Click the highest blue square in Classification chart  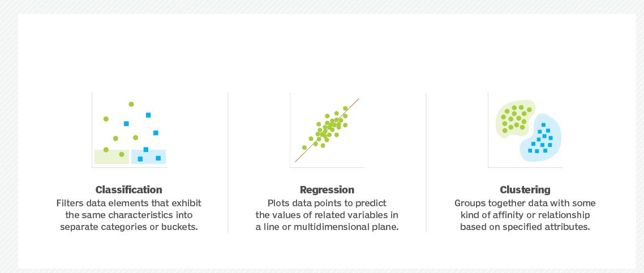pos(148,115)
